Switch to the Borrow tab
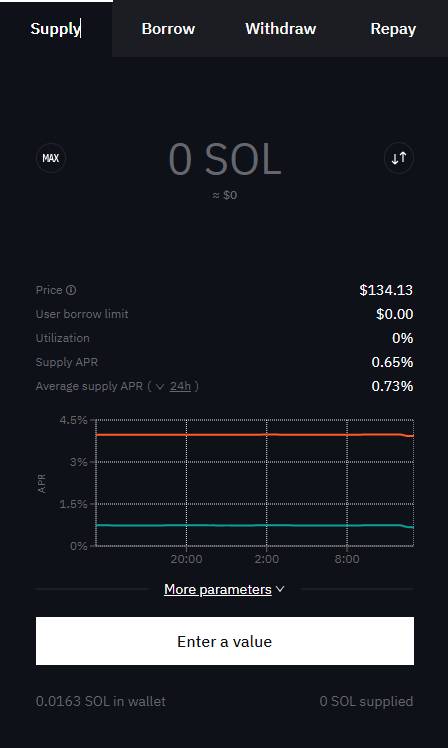 (x=168, y=29)
